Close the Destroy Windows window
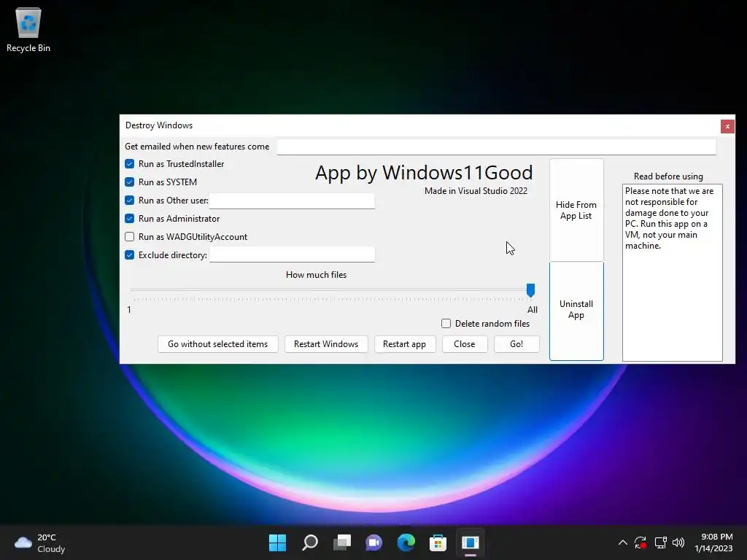This screenshot has height=560, width=747. pyautogui.click(x=727, y=126)
